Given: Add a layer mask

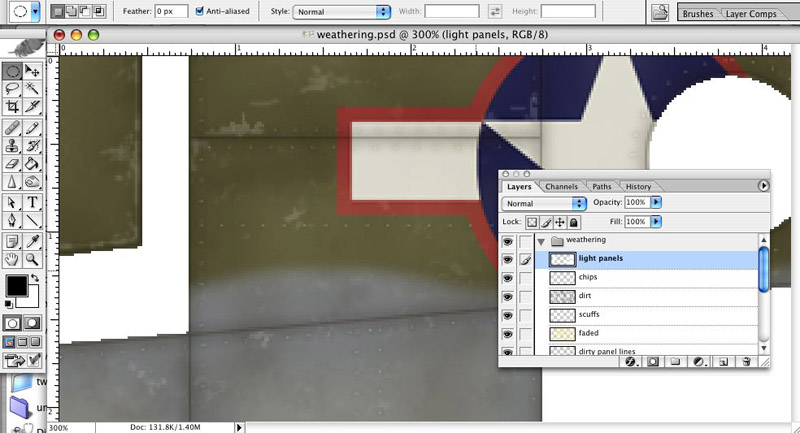Looking at the screenshot, I should 653,362.
